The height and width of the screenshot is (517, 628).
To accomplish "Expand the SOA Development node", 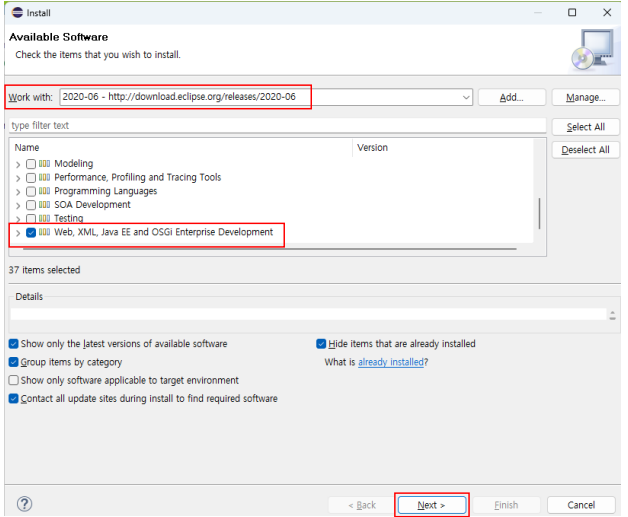I will coord(18,205).
